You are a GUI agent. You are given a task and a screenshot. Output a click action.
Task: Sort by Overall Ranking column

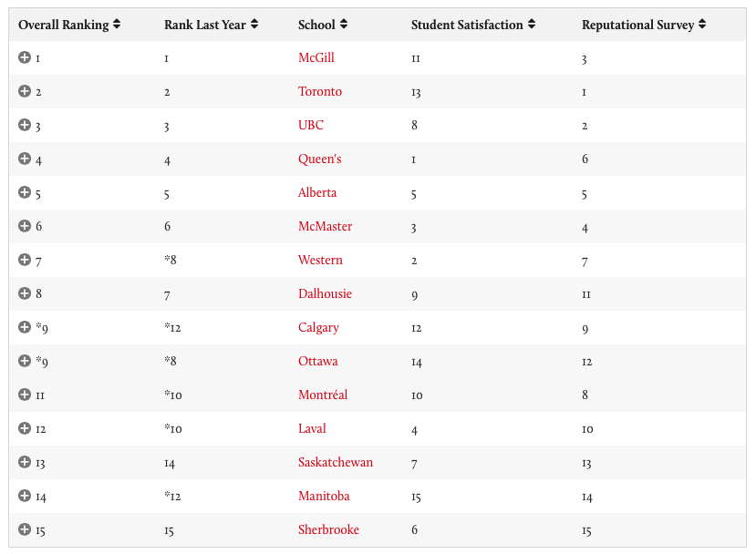click(x=69, y=25)
